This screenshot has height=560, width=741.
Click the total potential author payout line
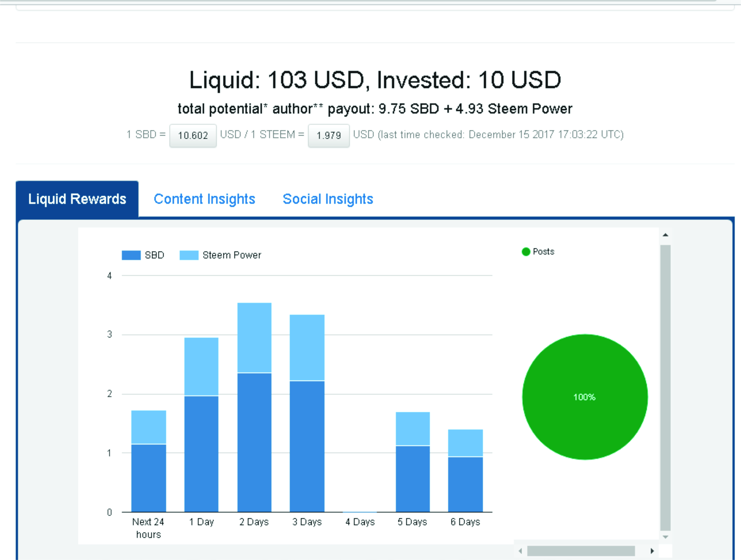[375, 109]
